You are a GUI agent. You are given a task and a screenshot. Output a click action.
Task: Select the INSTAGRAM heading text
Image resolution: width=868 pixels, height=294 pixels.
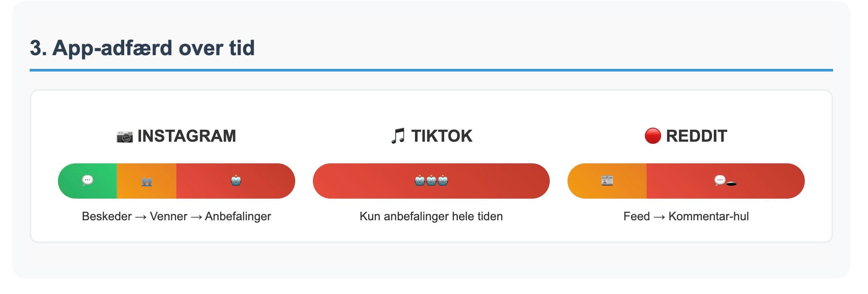pos(187,136)
